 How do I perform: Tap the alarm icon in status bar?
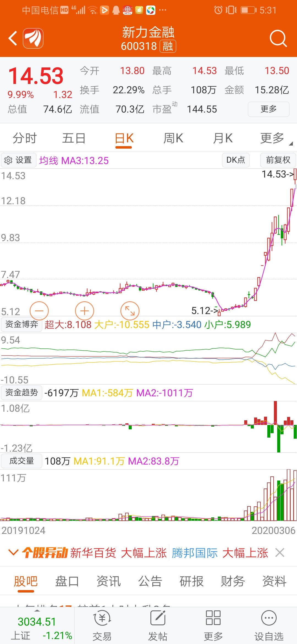click(x=218, y=10)
